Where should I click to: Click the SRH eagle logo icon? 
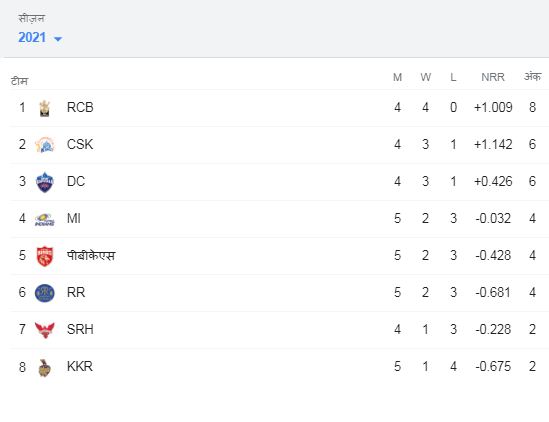pos(44,330)
